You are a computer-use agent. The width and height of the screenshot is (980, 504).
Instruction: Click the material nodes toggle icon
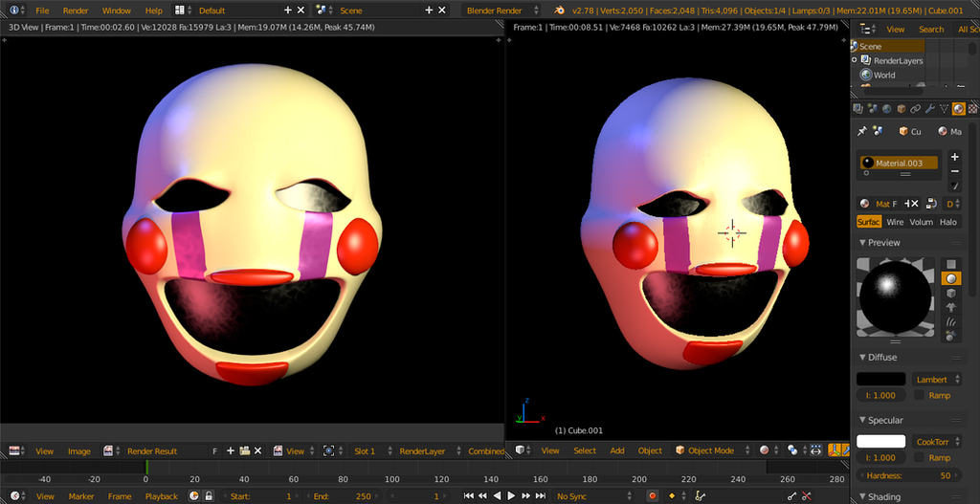[931, 203]
